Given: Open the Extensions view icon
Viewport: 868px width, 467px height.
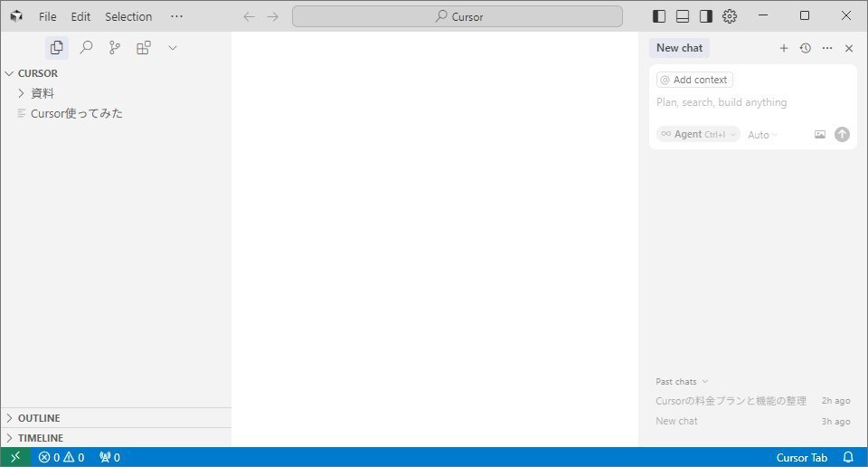Looking at the screenshot, I should click(144, 48).
